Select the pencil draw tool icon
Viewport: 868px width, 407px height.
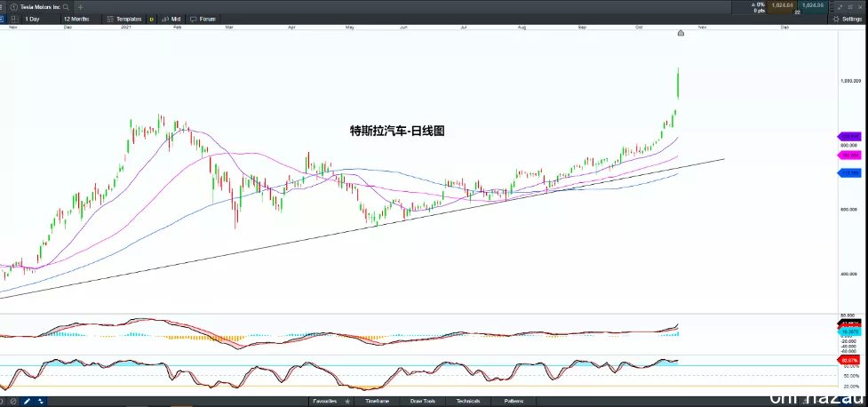pos(26,401)
